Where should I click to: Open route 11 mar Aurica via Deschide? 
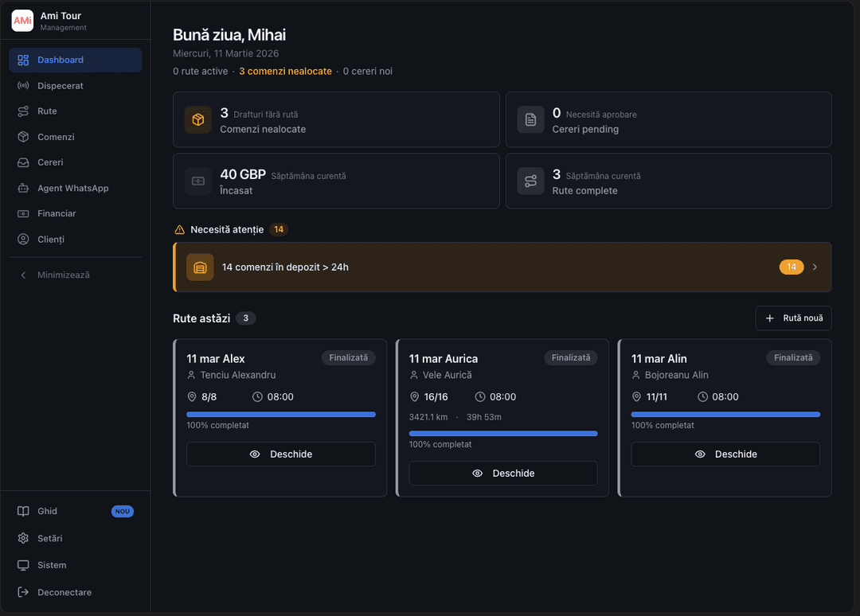502,473
